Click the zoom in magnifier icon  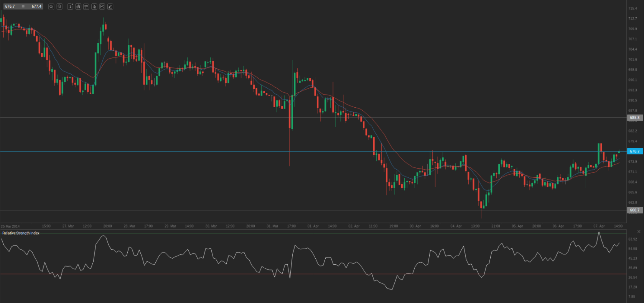click(59, 7)
